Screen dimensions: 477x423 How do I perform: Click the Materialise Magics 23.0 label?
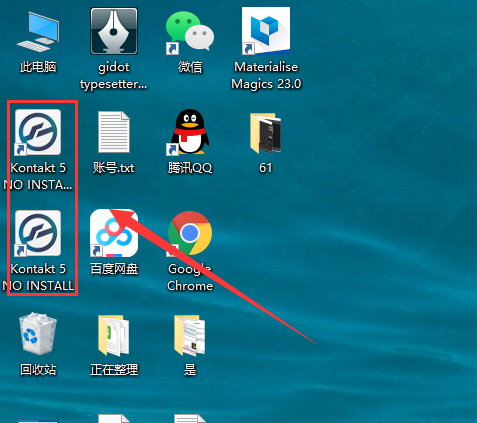pos(266,75)
